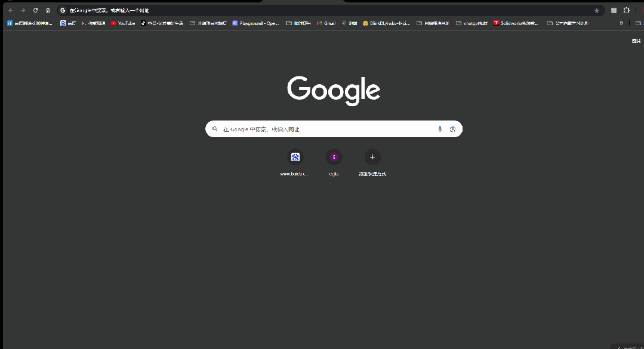Viewport: 644px width, 349px height.
Task: Search by image with the Lens icon
Action: click(x=452, y=129)
